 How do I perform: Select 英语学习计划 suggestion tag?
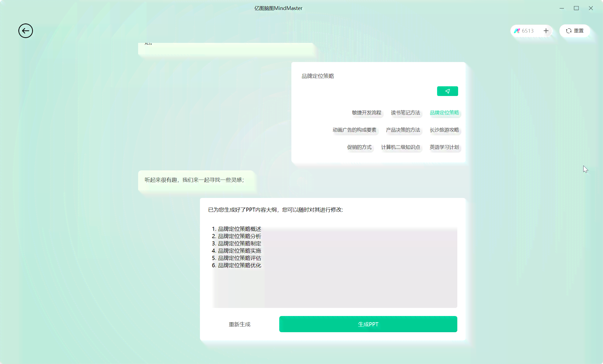click(445, 147)
